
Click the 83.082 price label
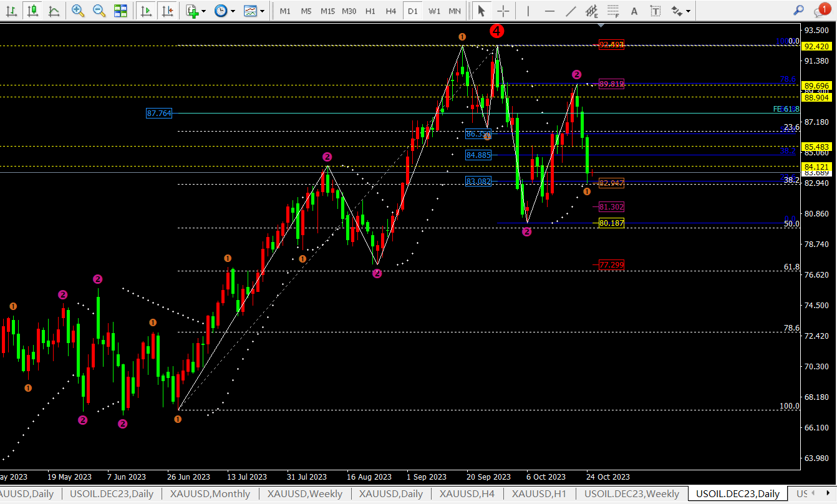click(478, 182)
